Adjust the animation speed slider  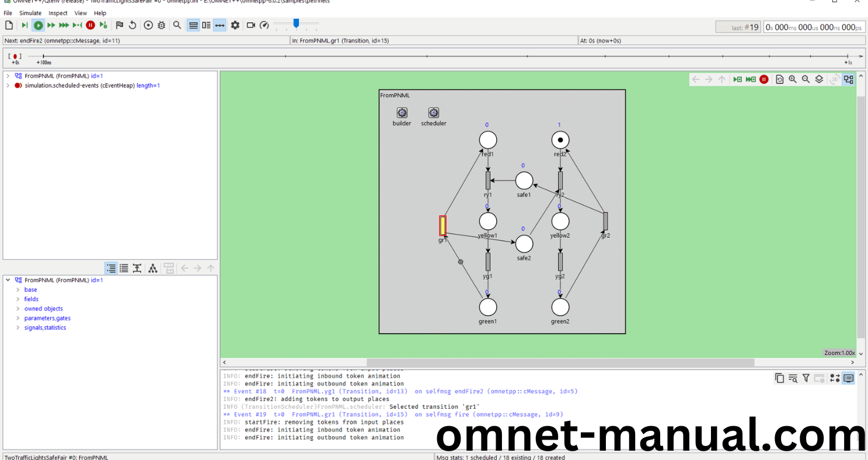295,25
